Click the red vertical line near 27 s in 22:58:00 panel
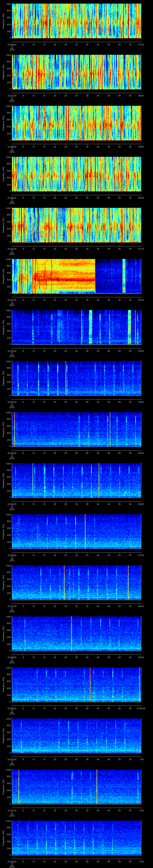 [x=71, y=633]
